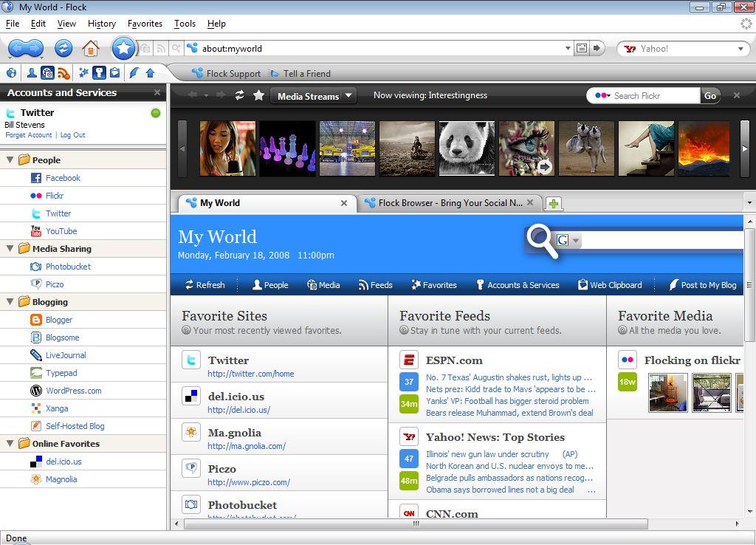This screenshot has height=545, width=756.
Task: Click Flock Support bookmark
Action: 226,73
